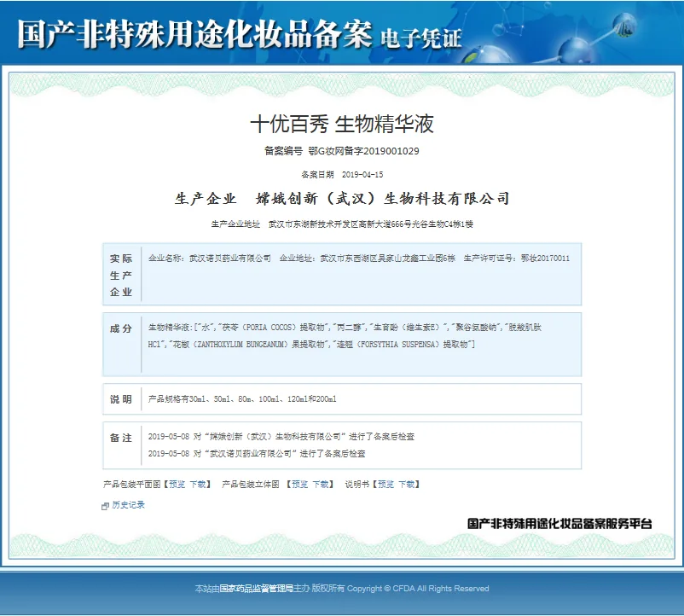Click the 产品包装平面图 label

tap(132, 485)
